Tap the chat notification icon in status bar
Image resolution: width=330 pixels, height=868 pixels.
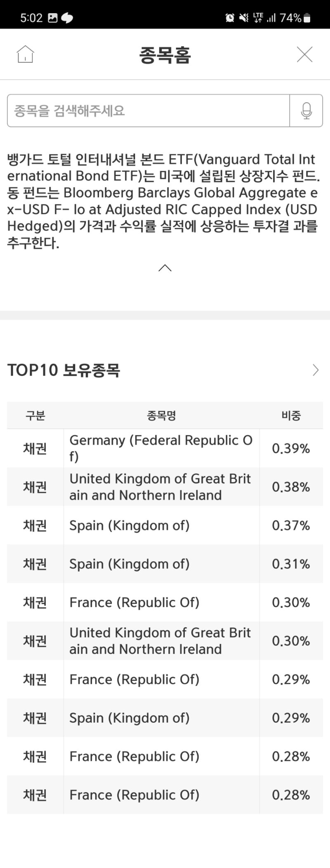(x=67, y=18)
